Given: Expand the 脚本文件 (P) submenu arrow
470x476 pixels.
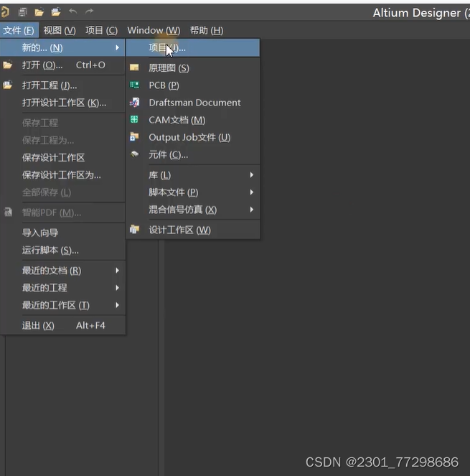Looking at the screenshot, I should [x=252, y=192].
